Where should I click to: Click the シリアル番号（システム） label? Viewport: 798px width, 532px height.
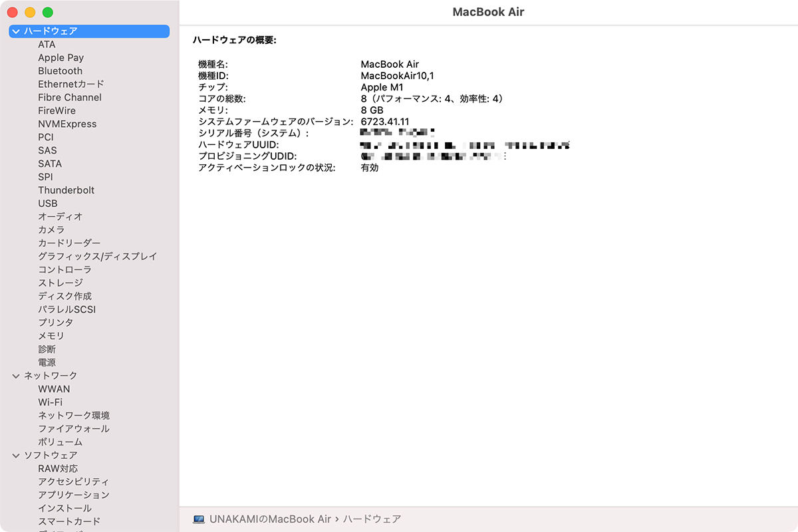[253, 133]
